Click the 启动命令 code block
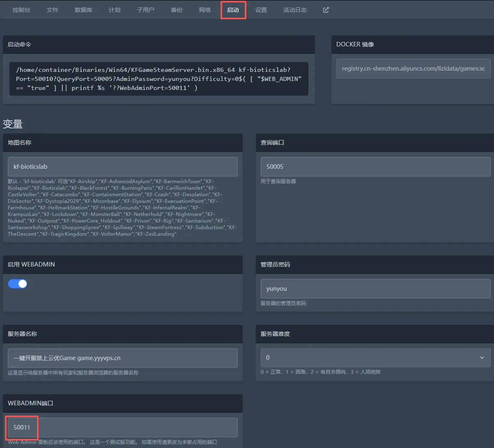The width and height of the screenshot is (494, 448). pyautogui.click(x=159, y=79)
